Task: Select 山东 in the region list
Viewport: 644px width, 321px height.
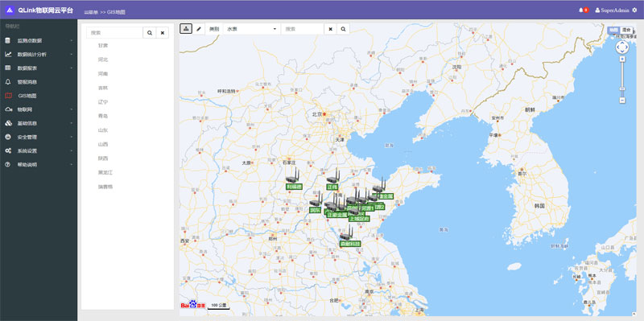Action: 103,130
